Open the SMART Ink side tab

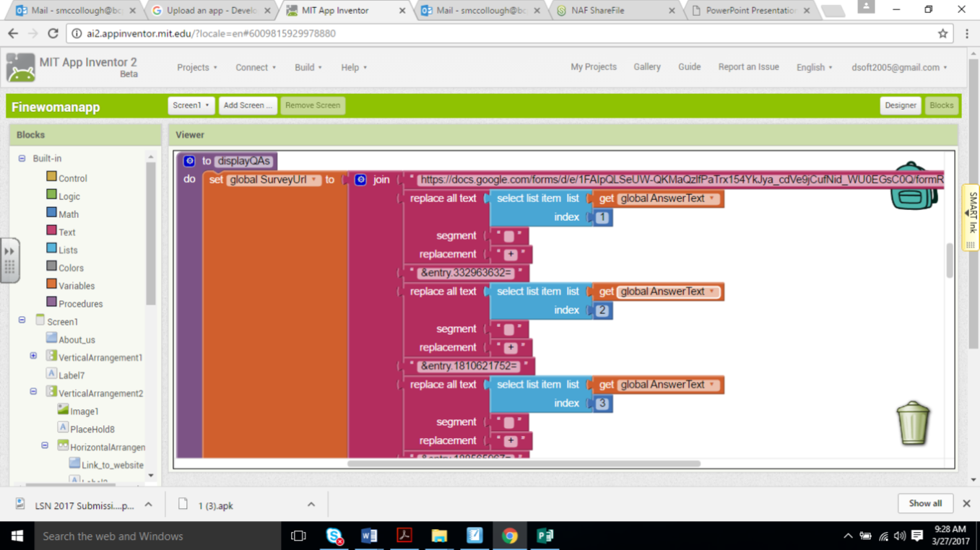coord(972,219)
